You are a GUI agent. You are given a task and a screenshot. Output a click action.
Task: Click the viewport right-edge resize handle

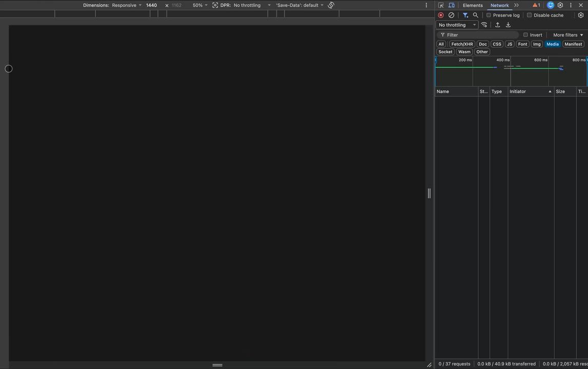(x=429, y=193)
